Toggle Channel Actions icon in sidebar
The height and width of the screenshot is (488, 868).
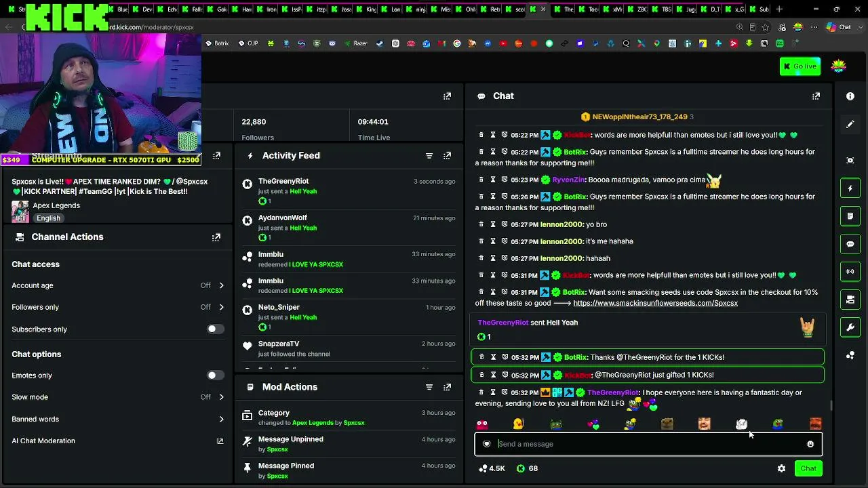[850, 300]
